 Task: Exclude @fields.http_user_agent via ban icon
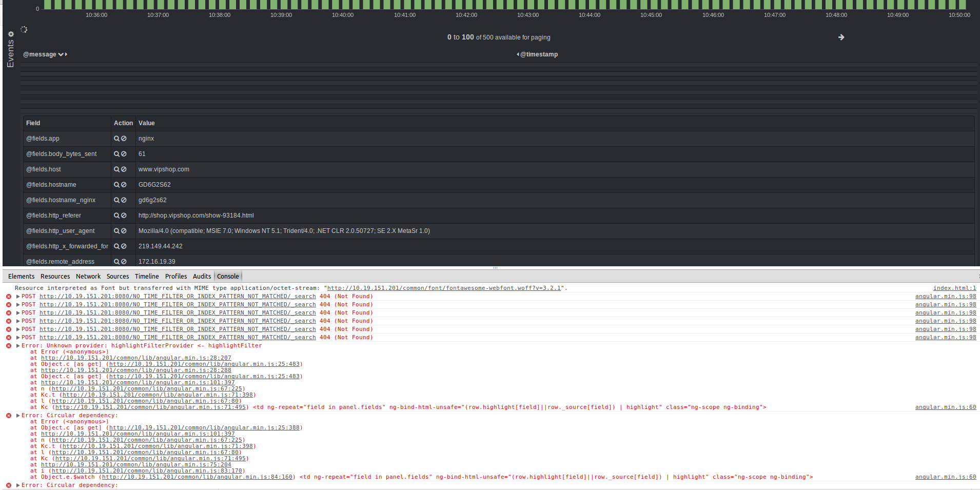tap(124, 231)
